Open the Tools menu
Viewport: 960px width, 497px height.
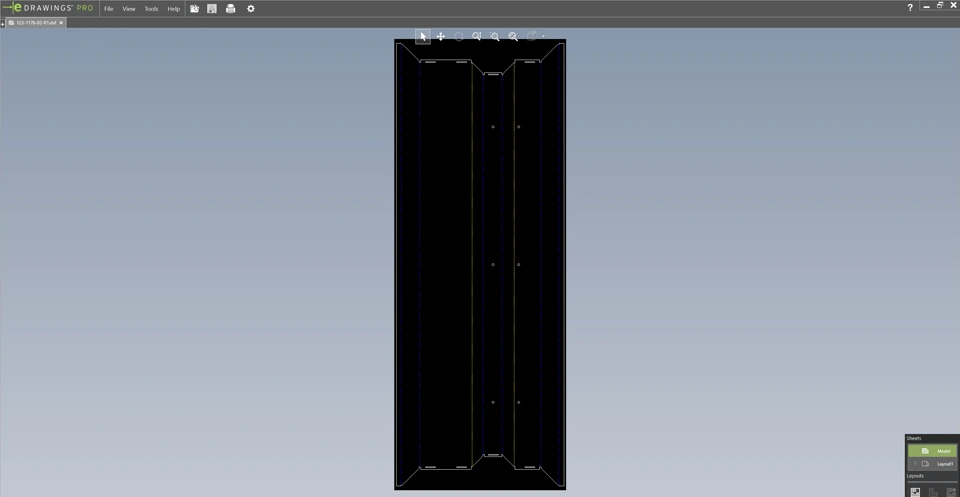click(x=151, y=9)
